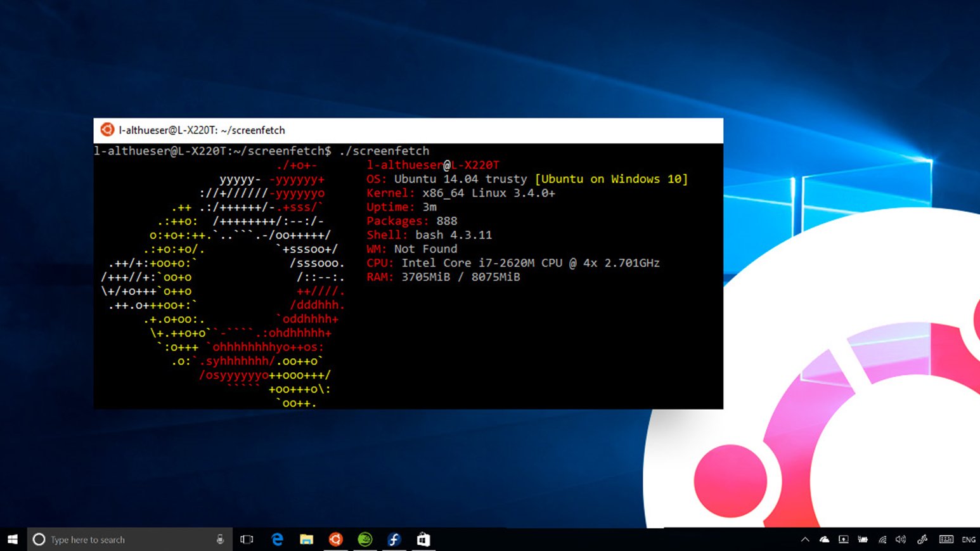Screen dimensions: 980x551
Task: Open File Explorer from the taskbar
Action: 307,540
